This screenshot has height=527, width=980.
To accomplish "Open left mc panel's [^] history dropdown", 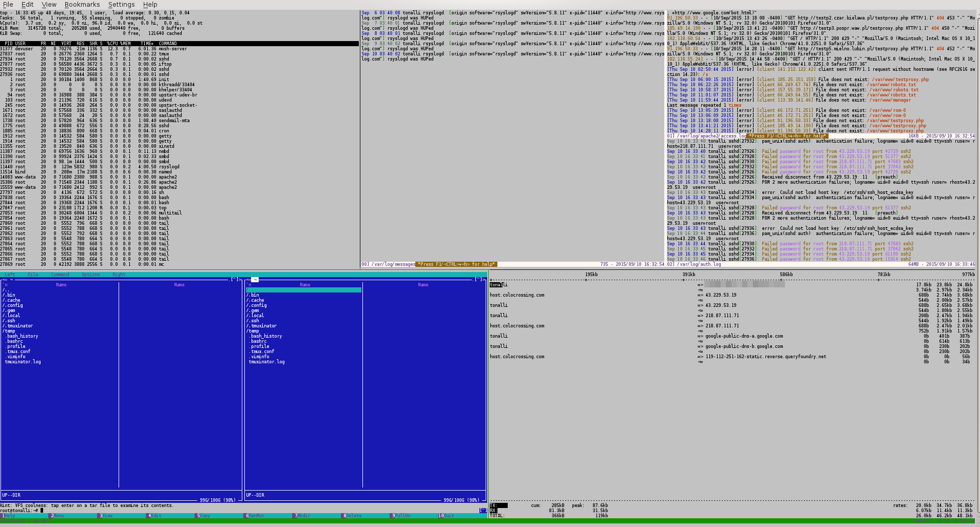I will click(x=235, y=280).
